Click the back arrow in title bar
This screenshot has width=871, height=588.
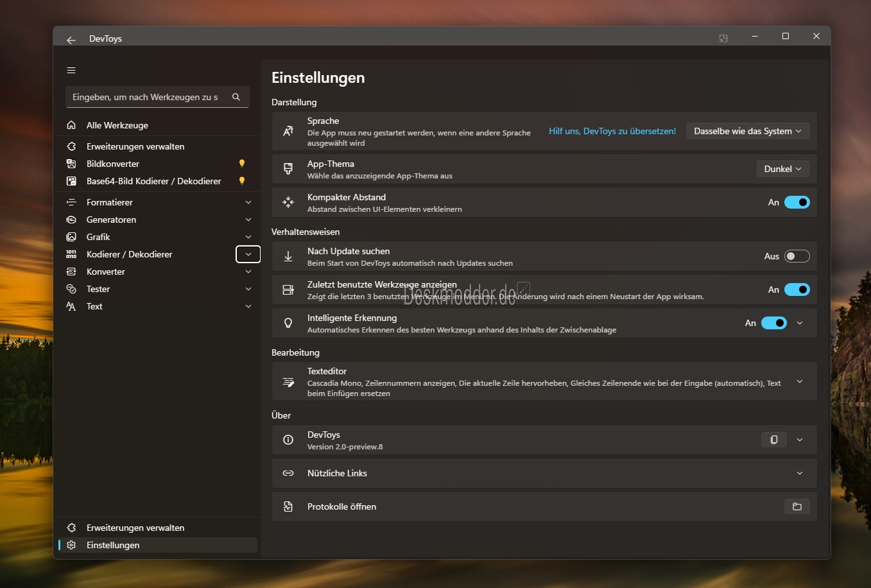[x=71, y=40]
